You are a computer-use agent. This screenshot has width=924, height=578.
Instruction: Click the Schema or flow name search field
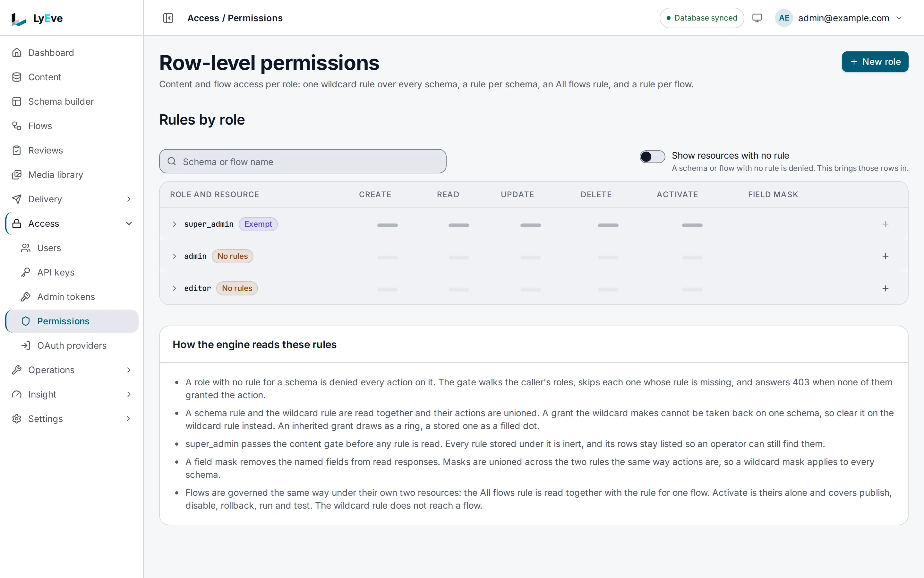[x=303, y=161]
